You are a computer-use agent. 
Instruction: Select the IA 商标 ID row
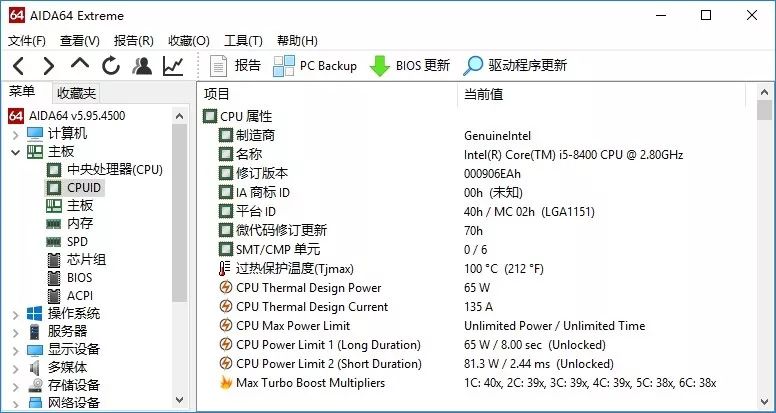point(478,192)
